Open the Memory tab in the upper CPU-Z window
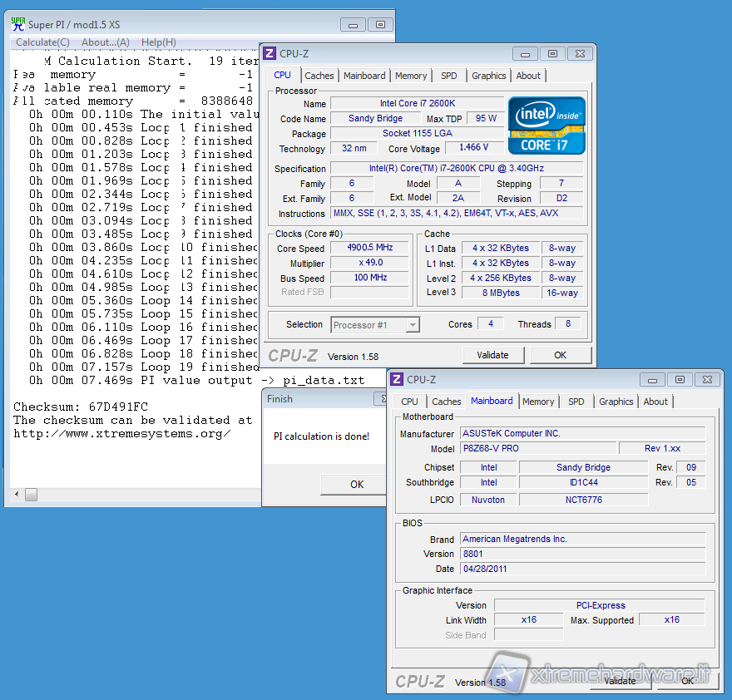Image resolution: width=732 pixels, height=700 pixels. [x=411, y=76]
